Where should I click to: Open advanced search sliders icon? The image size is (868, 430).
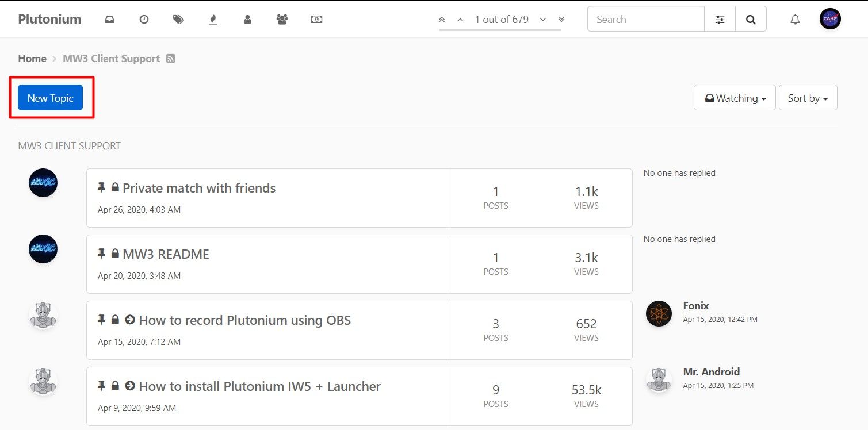720,19
